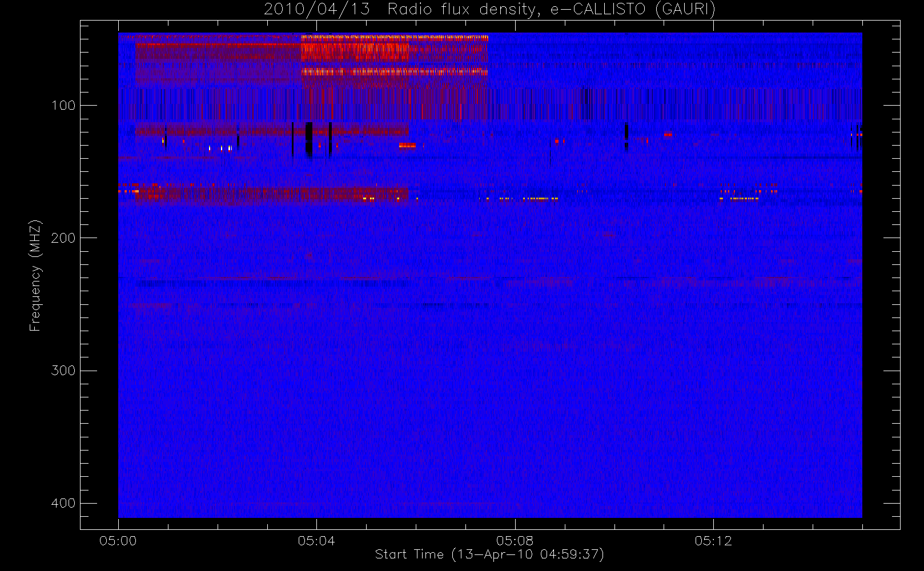924x571 pixels.
Task: Click the 'Frequency (MHZ)' axis label
Action: 35,275
